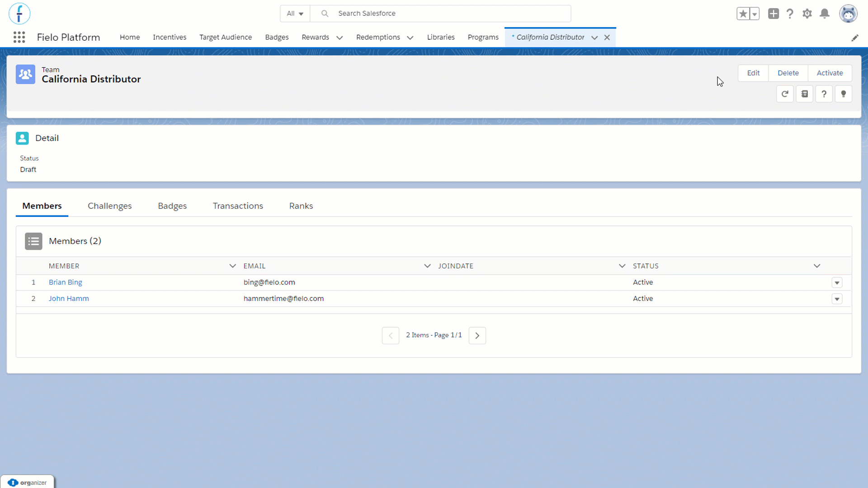Open the All search scope dropdown

295,14
